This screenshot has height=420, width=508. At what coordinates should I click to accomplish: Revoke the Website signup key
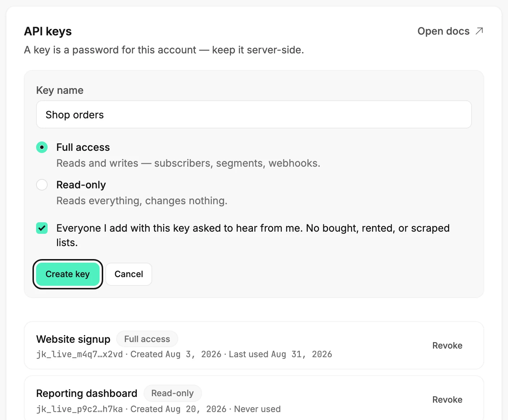pyautogui.click(x=447, y=345)
